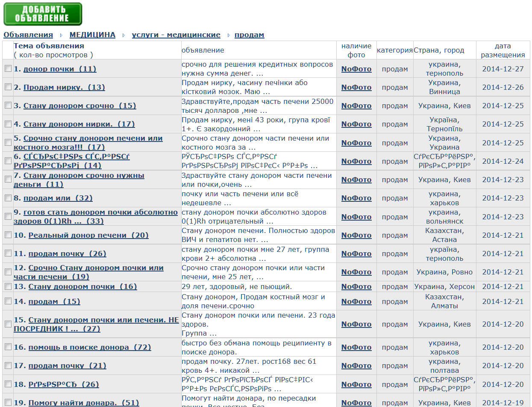The width and height of the screenshot is (532, 407).
Task: Open 'услуги - медицинские' breadcrumb category
Action: click(x=176, y=35)
